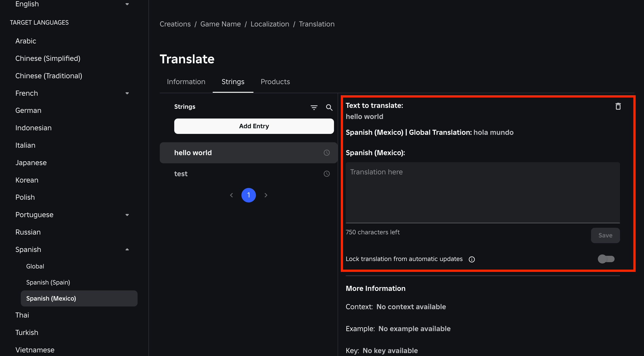Go to next page arrow
Screen dimensions: 644x356
tap(266, 195)
